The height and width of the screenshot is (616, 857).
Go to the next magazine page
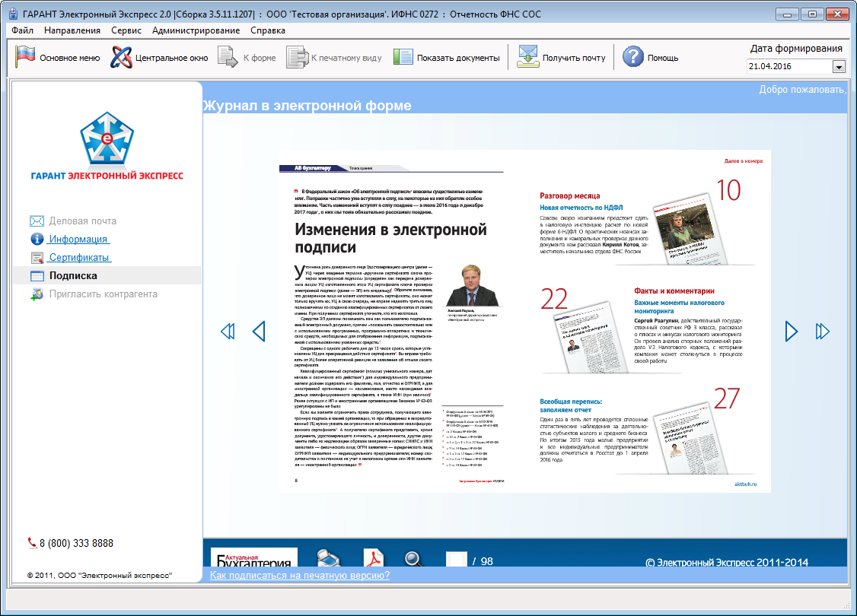pos(791,331)
